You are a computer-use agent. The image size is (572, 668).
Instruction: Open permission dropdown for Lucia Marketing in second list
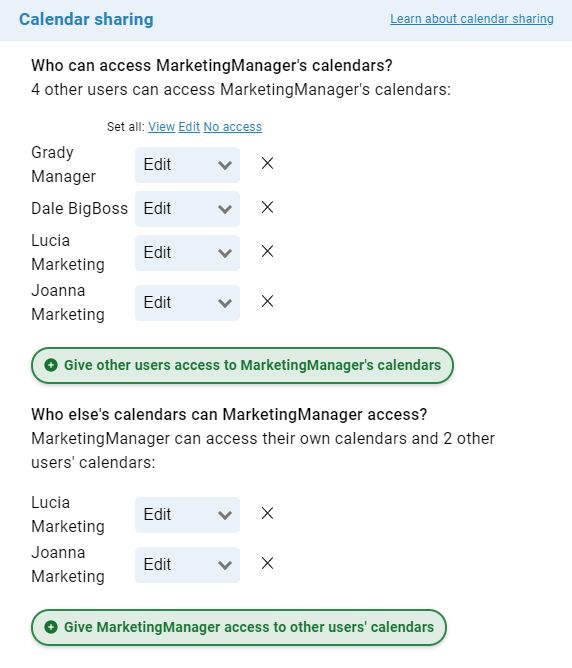187,515
